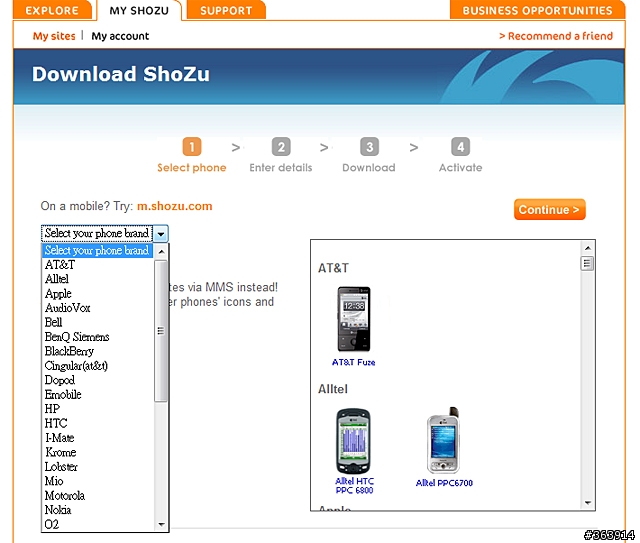Choose Dopod in the list
Image resolution: width=640 pixels, height=543 pixels.
tap(97, 380)
